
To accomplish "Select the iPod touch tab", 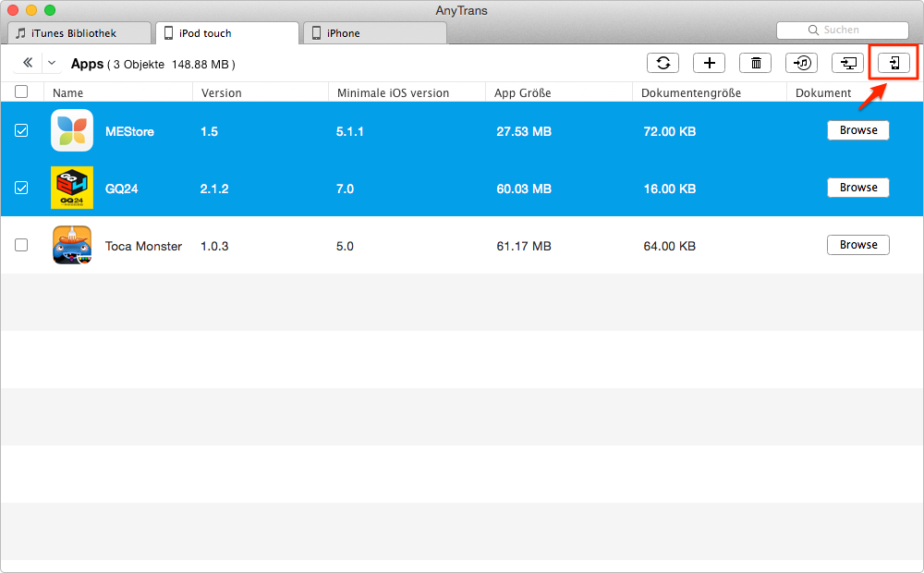I will 227,33.
